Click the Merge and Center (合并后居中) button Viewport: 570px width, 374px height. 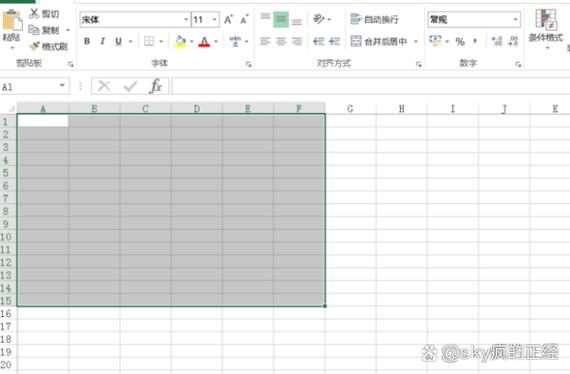(x=379, y=41)
